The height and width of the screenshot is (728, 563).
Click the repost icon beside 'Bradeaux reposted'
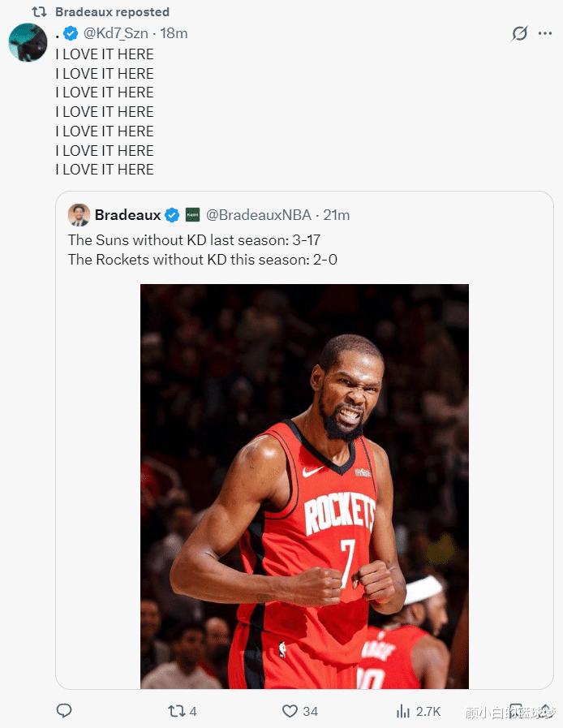coord(39,12)
